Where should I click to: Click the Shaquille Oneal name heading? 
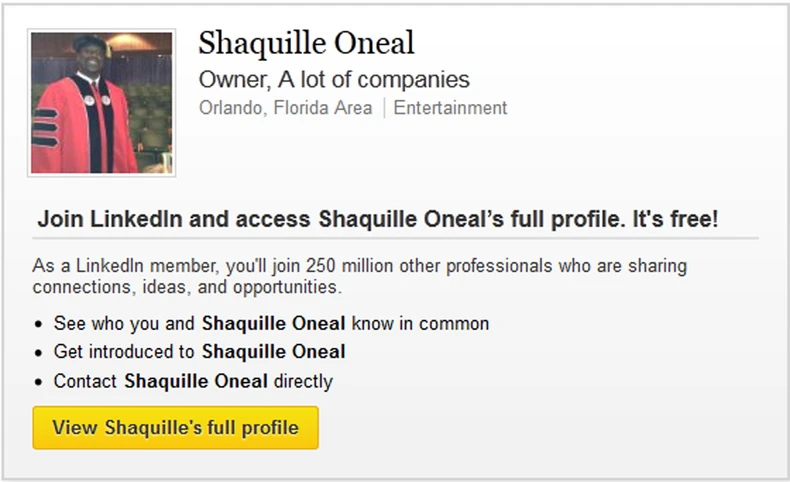306,42
